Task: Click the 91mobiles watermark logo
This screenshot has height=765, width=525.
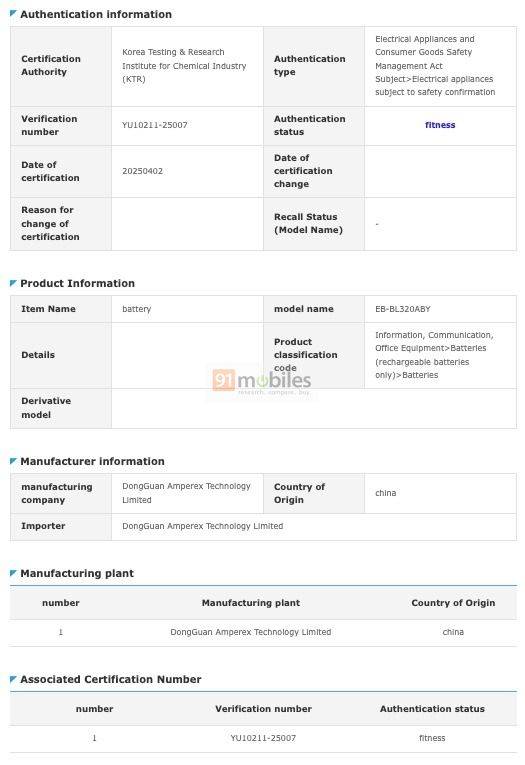Action: [x=262, y=382]
